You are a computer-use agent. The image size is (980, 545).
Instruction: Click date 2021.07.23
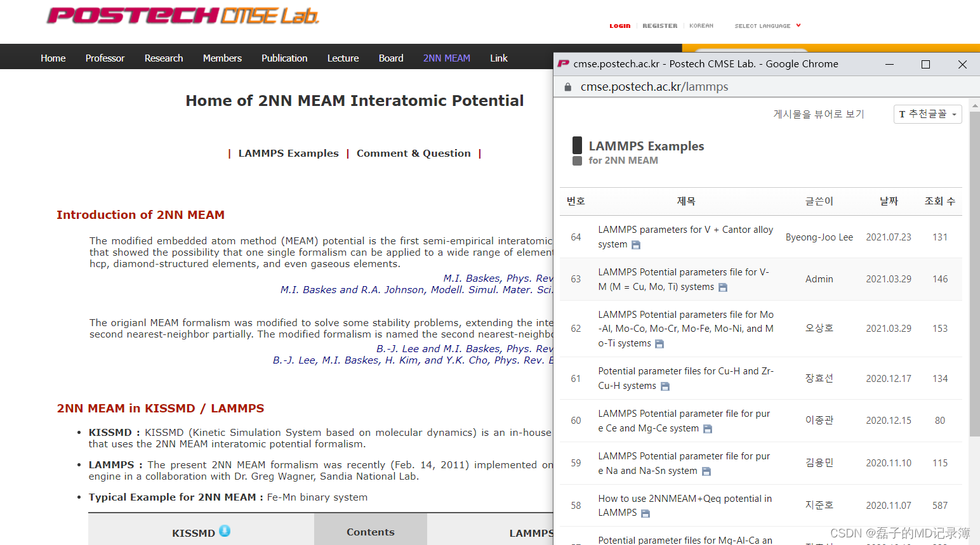pos(889,237)
